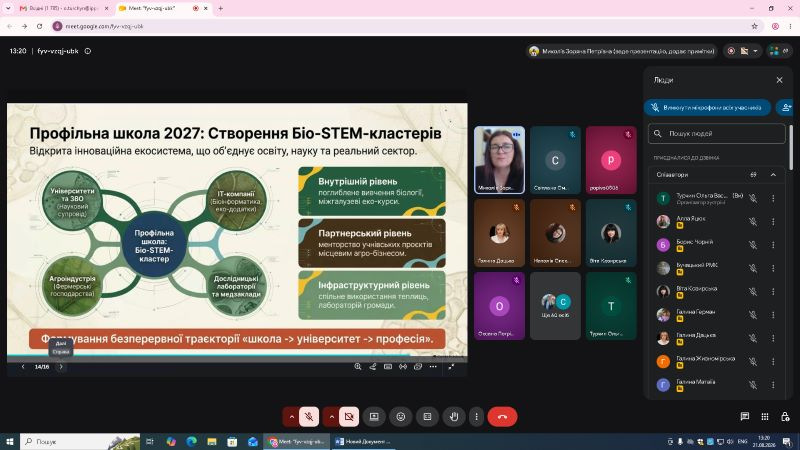
Task: Open the camera-off dropdown arrow at top
Action: [756, 51]
